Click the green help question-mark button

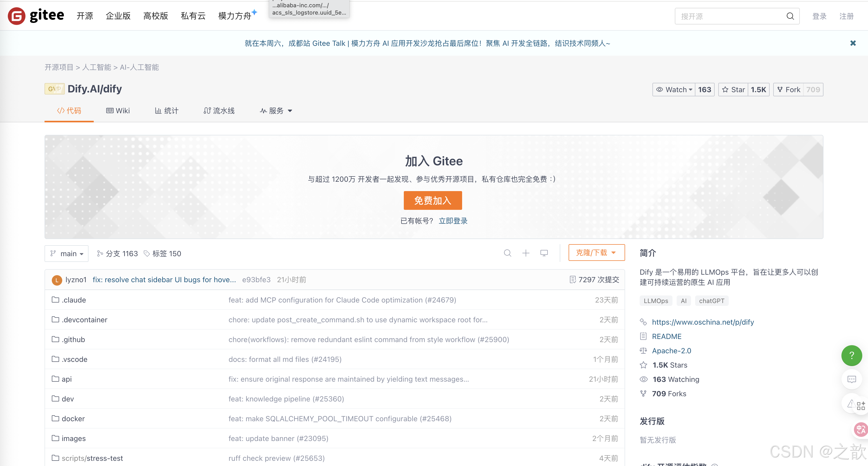click(x=852, y=355)
